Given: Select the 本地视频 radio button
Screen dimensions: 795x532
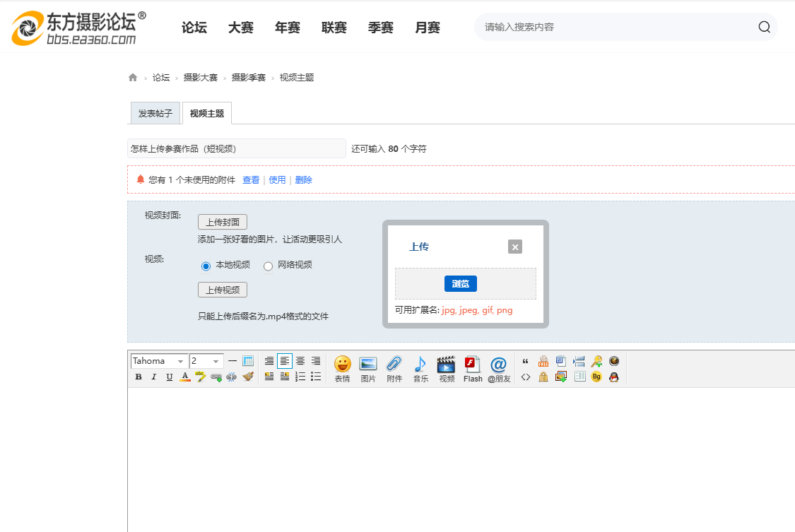Looking at the screenshot, I should point(206,266).
